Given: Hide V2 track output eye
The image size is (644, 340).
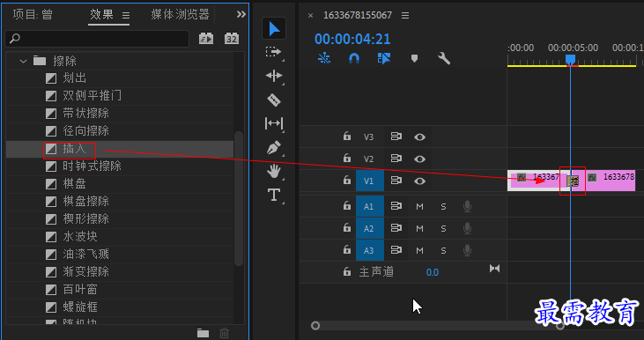Looking at the screenshot, I should click(x=419, y=159).
